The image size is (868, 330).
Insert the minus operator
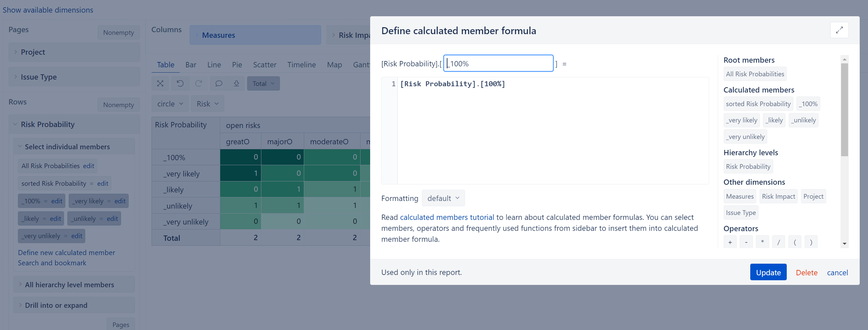(x=746, y=242)
